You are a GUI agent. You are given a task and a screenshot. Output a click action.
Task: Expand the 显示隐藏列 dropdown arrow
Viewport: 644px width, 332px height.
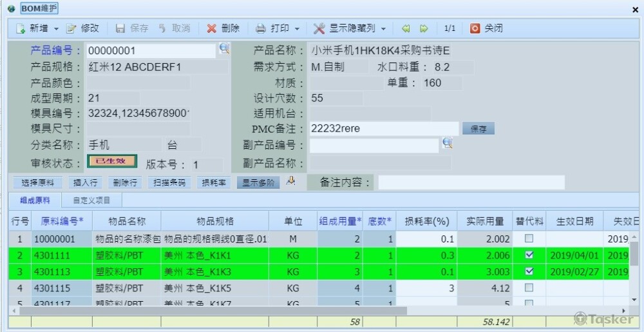383,29
